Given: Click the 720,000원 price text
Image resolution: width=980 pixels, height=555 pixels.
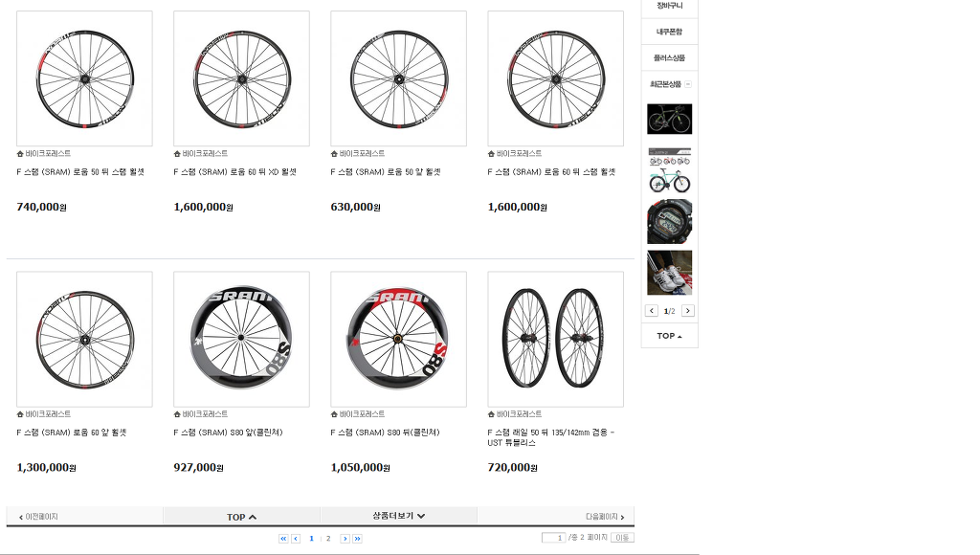Looking at the screenshot, I should point(513,468).
